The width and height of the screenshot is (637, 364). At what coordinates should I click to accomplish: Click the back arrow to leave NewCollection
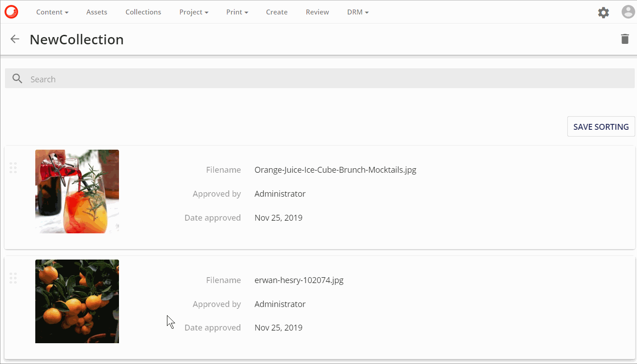[x=14, y=39]
